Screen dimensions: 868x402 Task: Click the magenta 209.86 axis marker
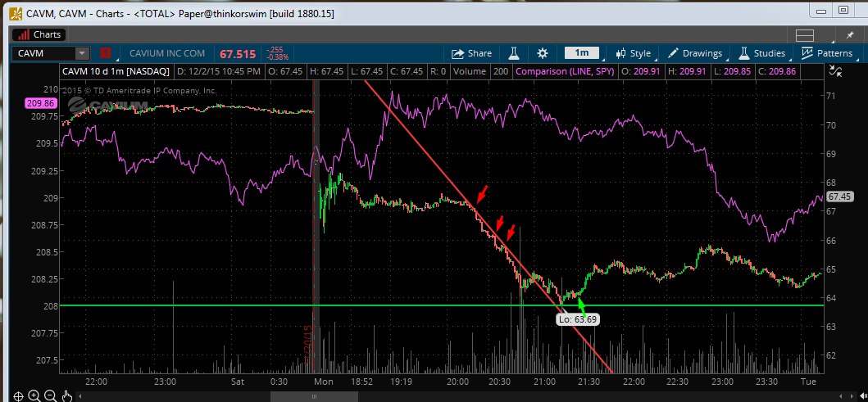point(40,103)
